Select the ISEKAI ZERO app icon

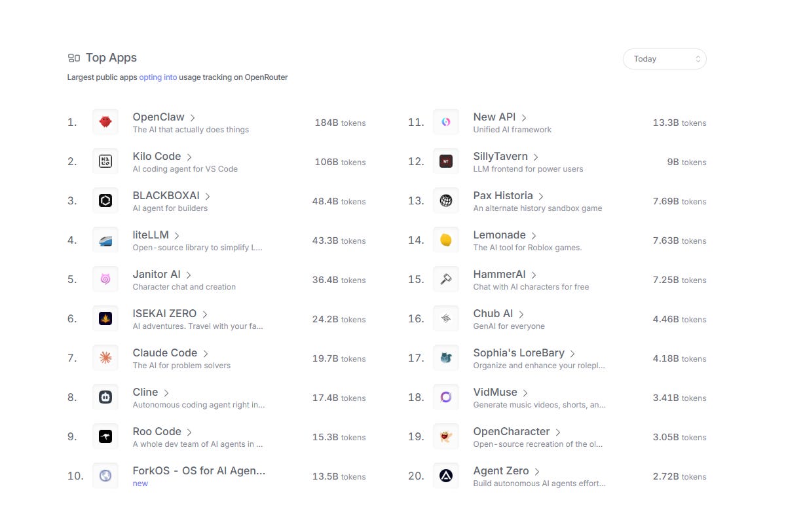pyautogui.click(x=105, y=318)
